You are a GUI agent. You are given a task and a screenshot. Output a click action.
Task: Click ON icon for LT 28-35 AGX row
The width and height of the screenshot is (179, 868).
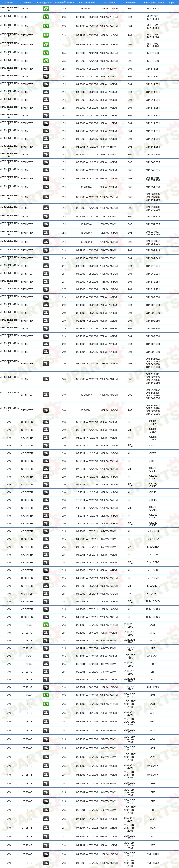click(x=46, y=641)
